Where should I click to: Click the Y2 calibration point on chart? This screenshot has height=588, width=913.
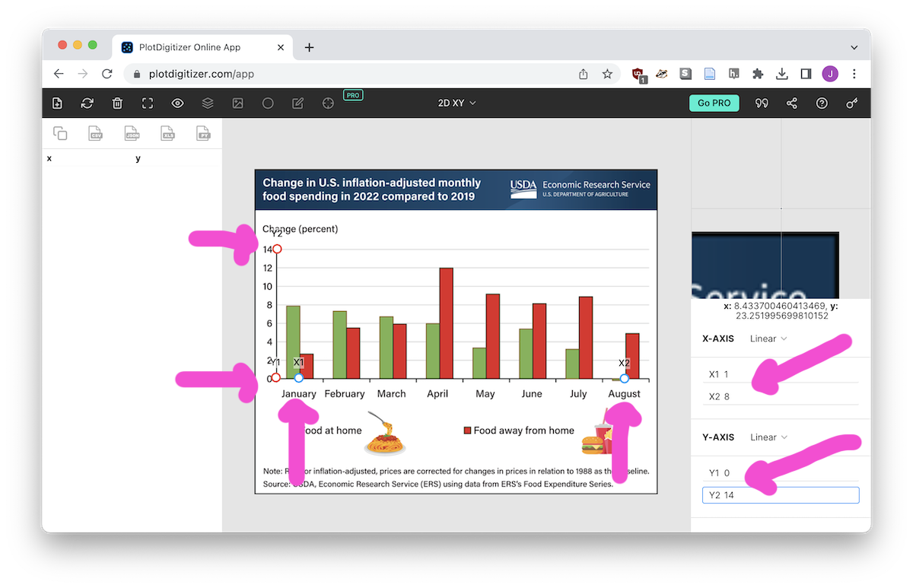coord(277,249)
